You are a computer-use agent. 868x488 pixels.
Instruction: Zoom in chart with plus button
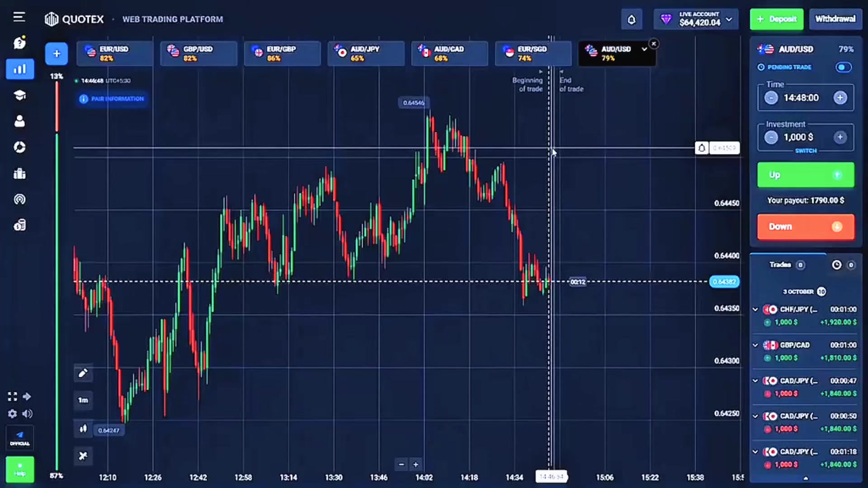point(415,465)
